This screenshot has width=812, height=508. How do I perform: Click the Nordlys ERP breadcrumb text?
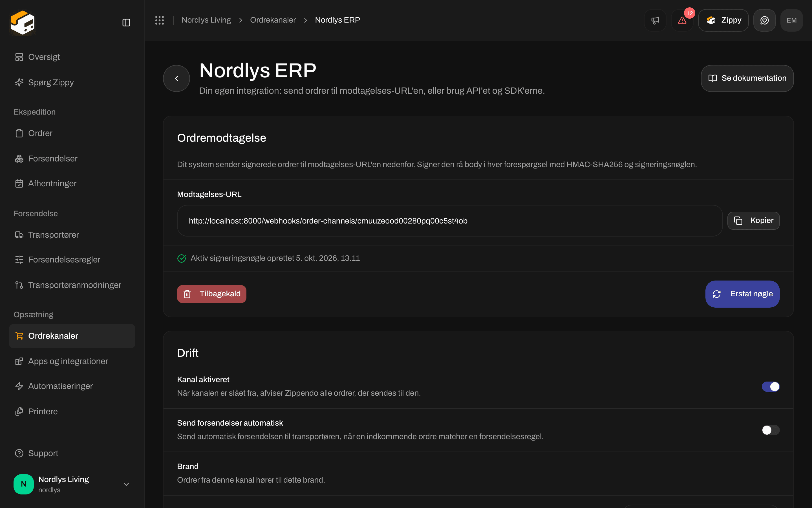(337, 20)
